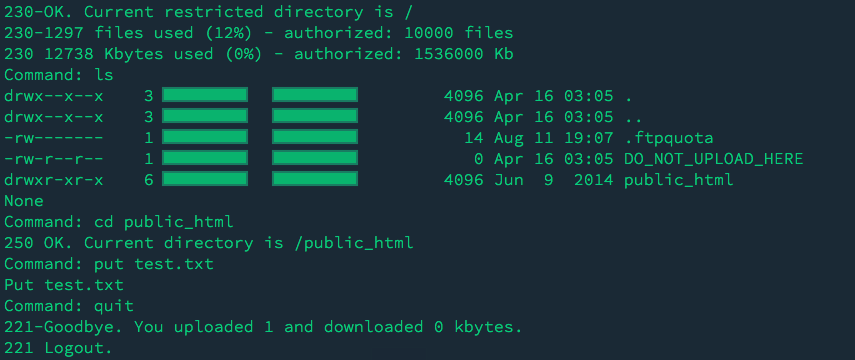Click the 'Command: ls' line

tap(59, 74)
